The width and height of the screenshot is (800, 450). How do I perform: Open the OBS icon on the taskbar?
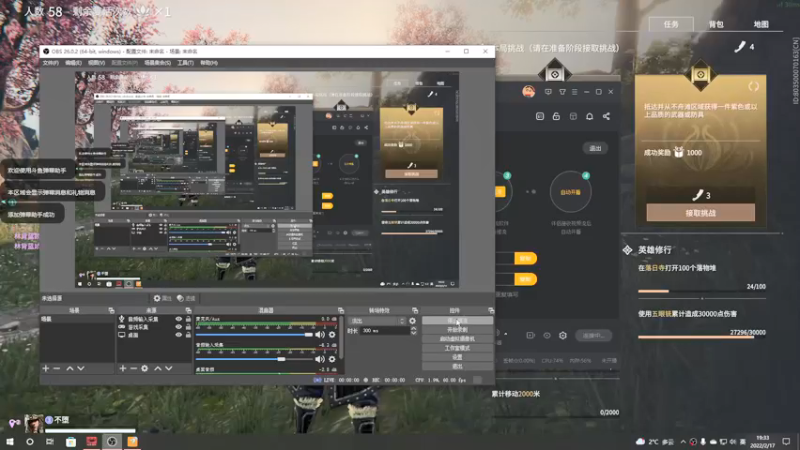click(112, 441)
